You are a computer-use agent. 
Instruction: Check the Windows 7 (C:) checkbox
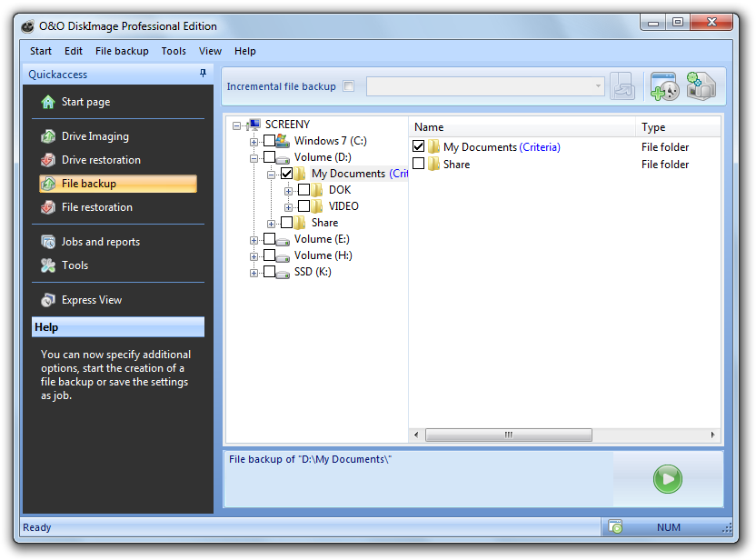(x=270, y=140)
